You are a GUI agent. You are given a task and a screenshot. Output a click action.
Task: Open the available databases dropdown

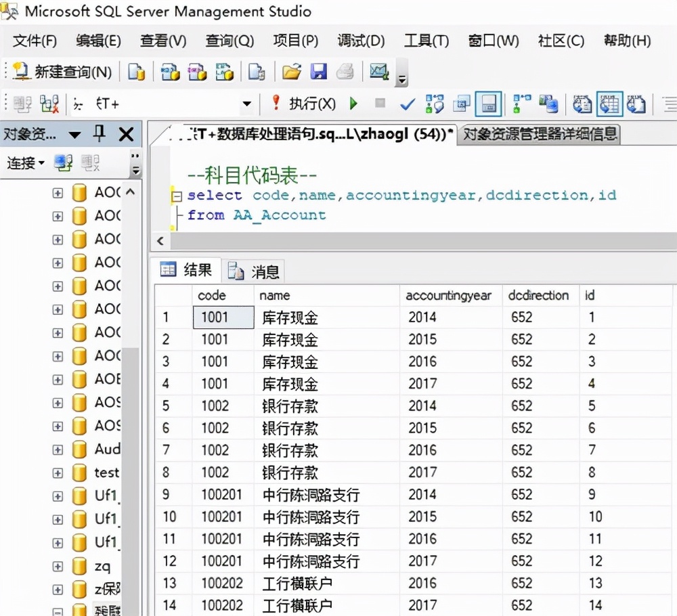[248, 104]
